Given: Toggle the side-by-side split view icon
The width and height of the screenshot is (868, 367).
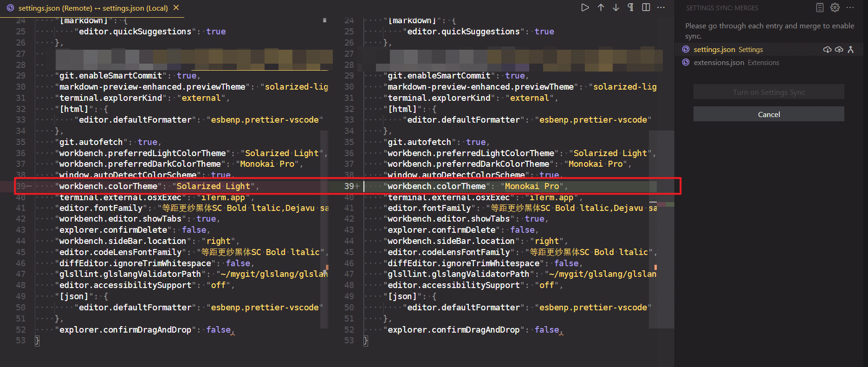Looking at the screenshot, I should coord(646,7).
